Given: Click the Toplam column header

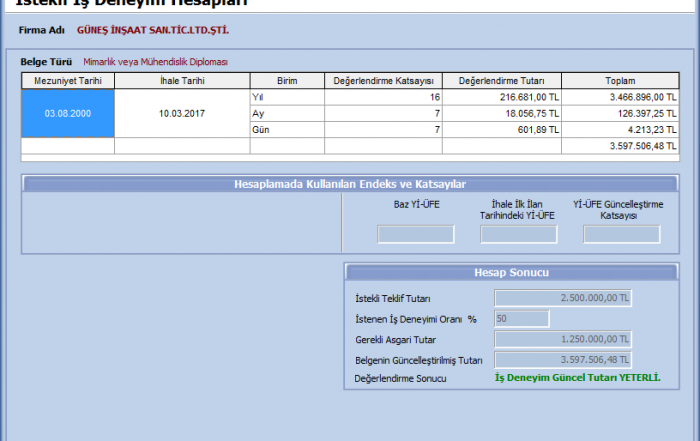Looking at the screenshot, I should coord(620,81).
